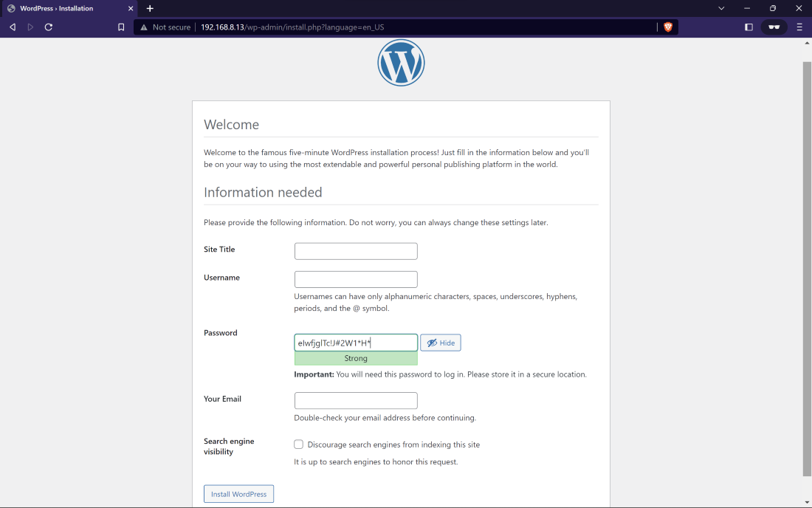Bookmark this page using the bookmark icon
812x508 pixels.
(121, 27)
